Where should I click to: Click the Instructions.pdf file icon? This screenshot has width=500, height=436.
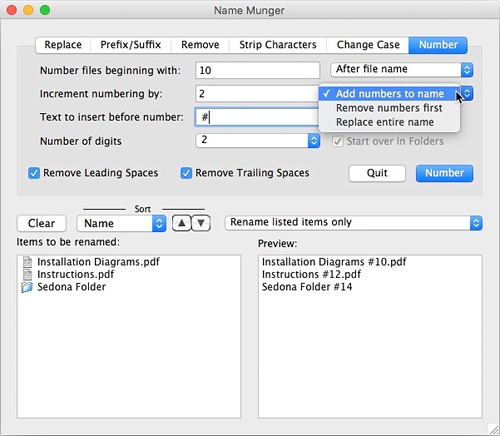pyautogui.click(x=27, y=274)
